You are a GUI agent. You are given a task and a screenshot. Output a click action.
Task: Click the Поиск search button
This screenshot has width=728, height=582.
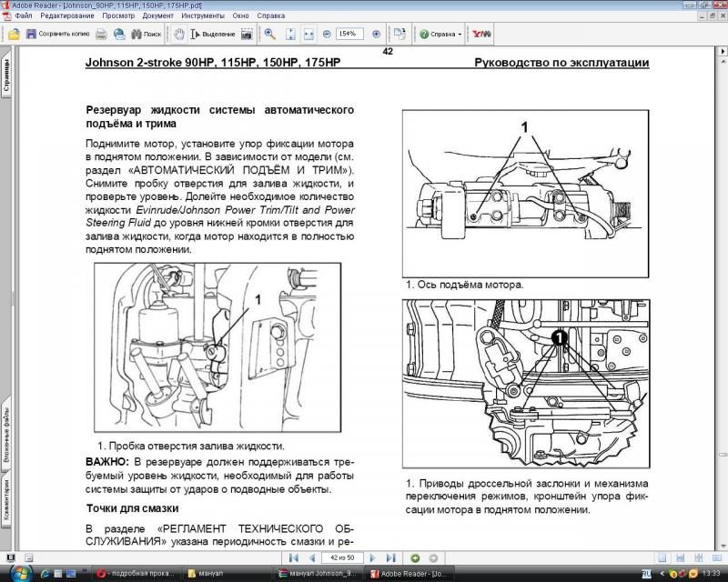click(147, 34)
